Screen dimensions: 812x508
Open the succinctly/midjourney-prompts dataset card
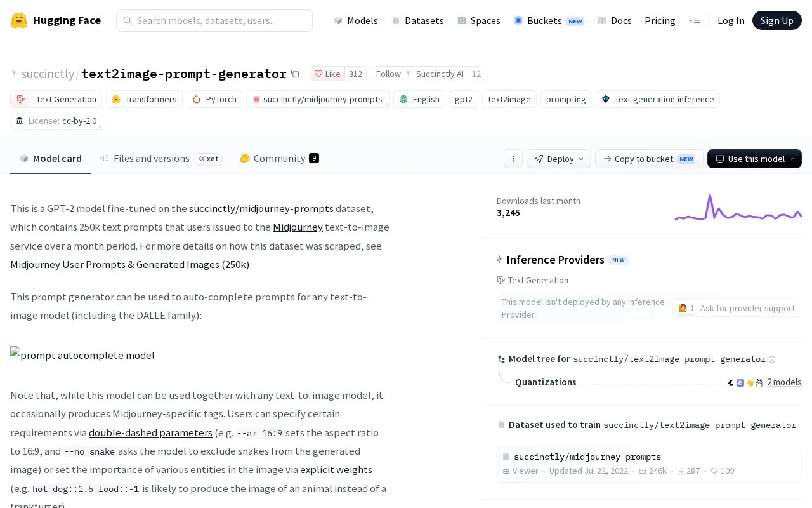pos(648,464)
